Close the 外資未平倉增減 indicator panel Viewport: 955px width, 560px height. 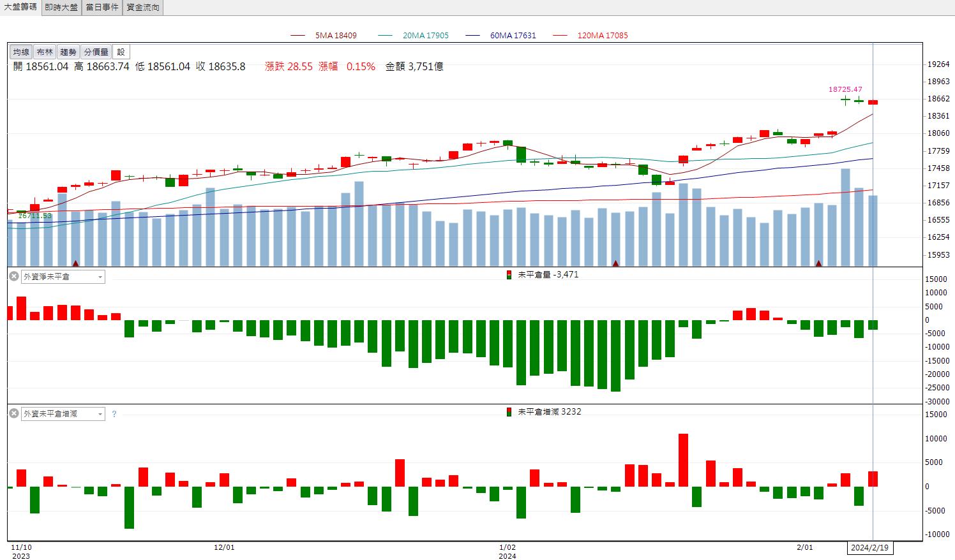13,413
